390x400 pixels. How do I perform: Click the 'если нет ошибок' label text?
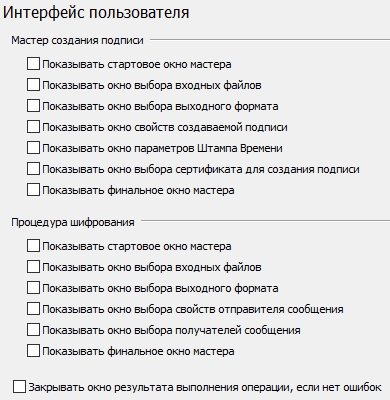[x=339, y=387]
